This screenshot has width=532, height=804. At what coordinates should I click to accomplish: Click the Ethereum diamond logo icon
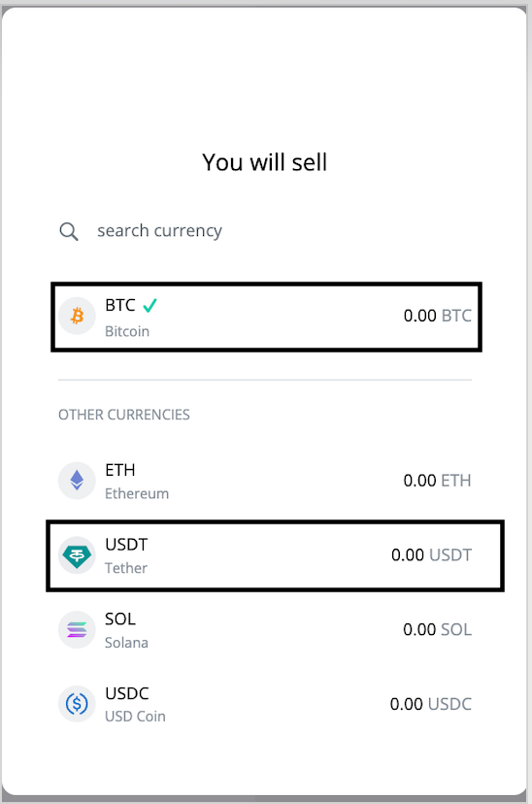pos(77,481)
